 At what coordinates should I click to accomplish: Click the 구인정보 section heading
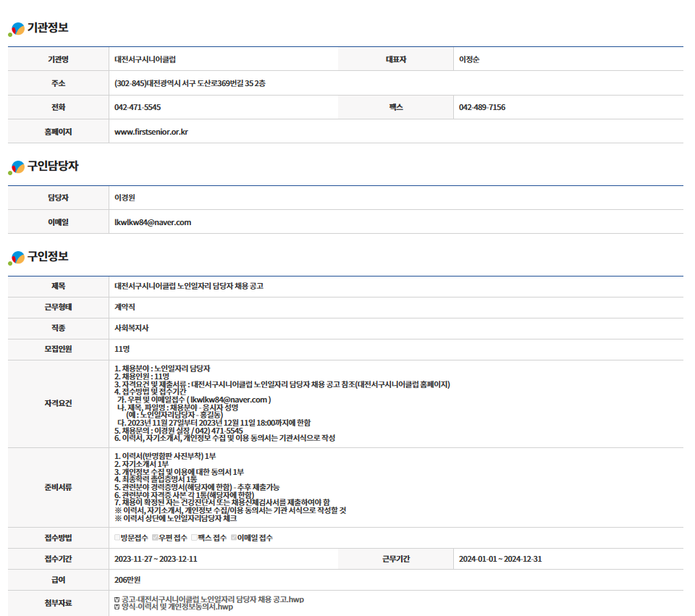(x=48, y=257)
